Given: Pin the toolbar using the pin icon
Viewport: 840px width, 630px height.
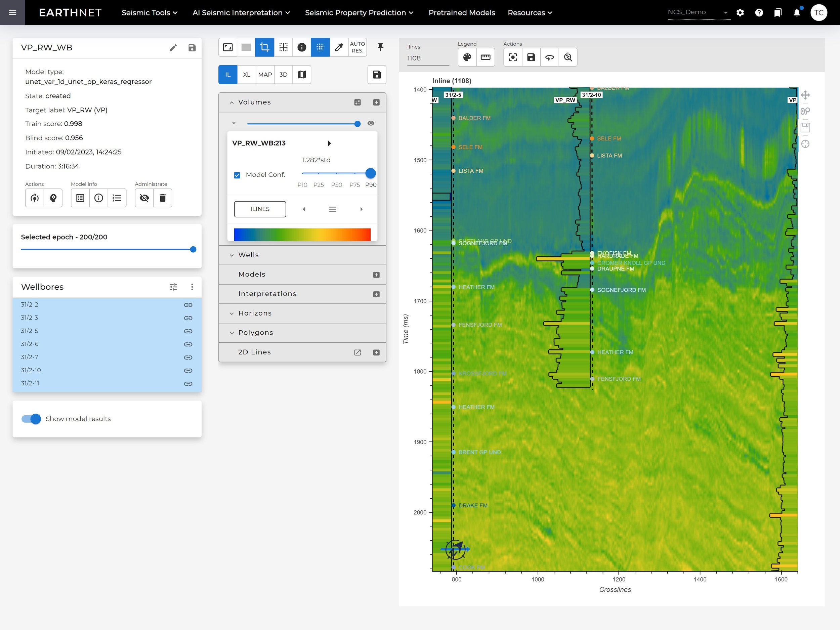Looking at the screenshot, I should [380, 47].
